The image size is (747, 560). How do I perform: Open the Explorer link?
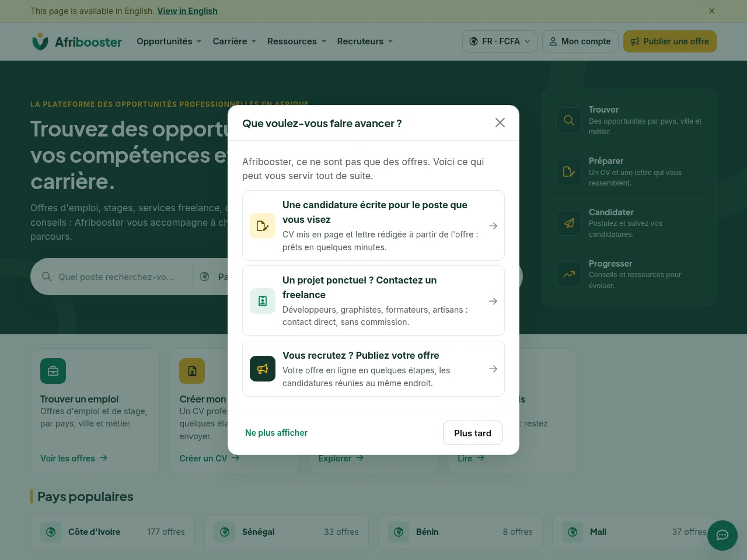point(341,459)
